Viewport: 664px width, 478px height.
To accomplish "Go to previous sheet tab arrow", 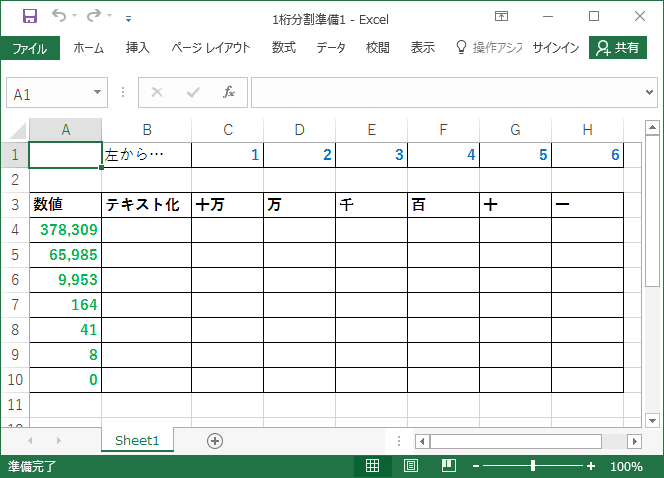I will point(30,441).
